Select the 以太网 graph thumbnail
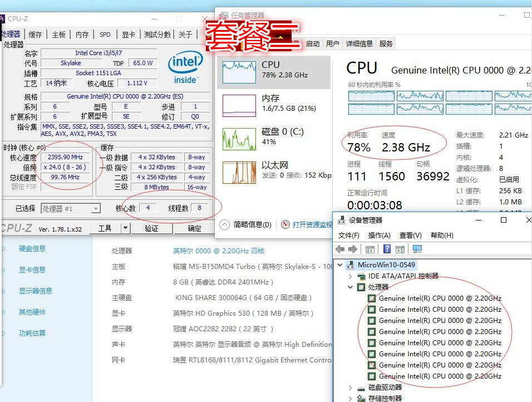 point(239,173)
